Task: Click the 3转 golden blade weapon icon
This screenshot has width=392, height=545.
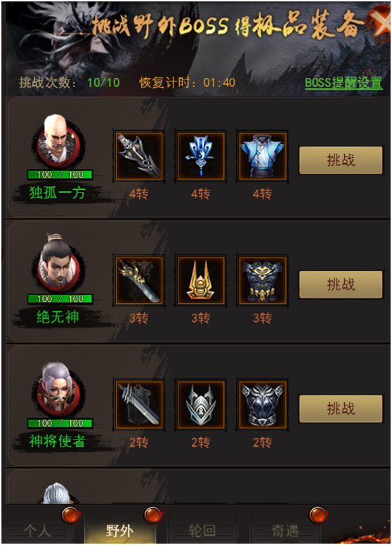Action: coord(139,281)
